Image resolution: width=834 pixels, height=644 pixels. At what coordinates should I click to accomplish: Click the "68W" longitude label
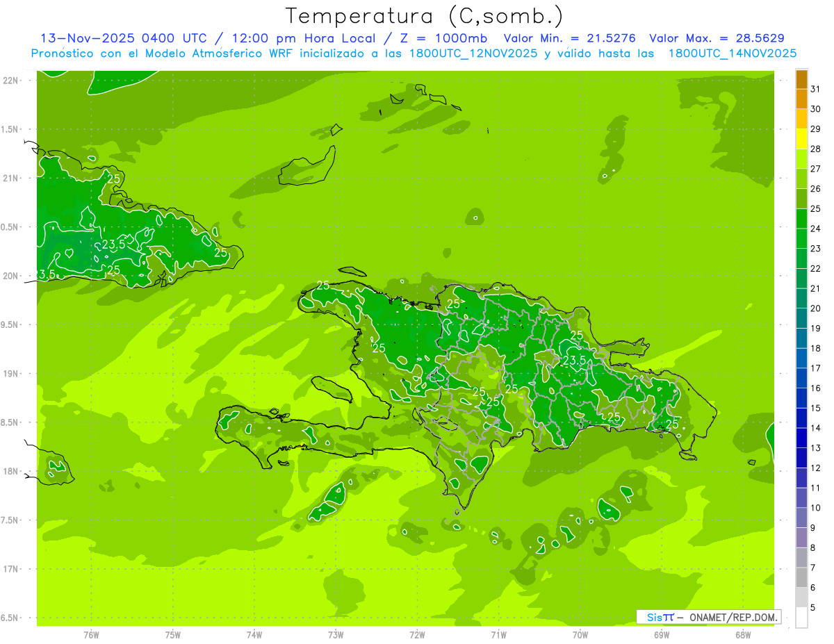click(743, 635)
